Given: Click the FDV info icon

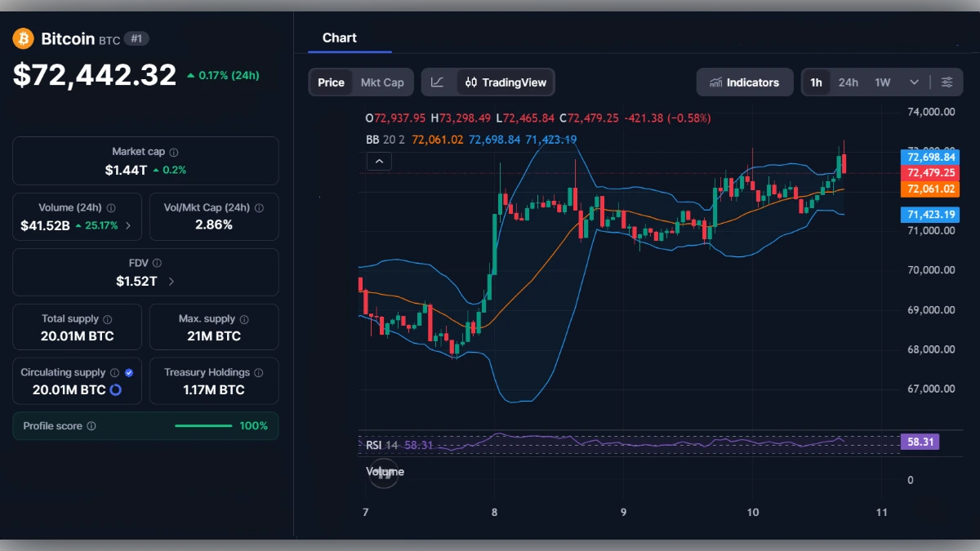Looking at the screenshot, I should point(158,263).
